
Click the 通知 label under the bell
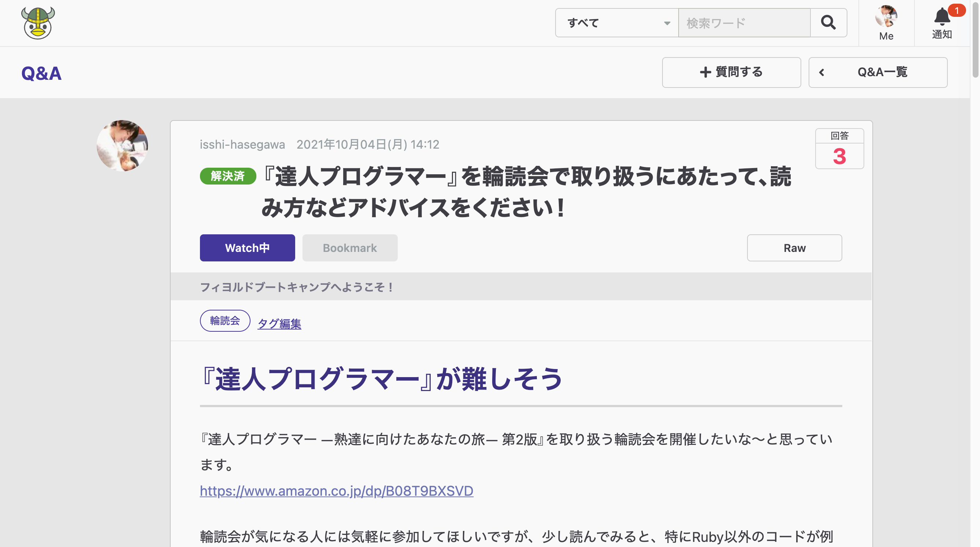tap(942, 35)
